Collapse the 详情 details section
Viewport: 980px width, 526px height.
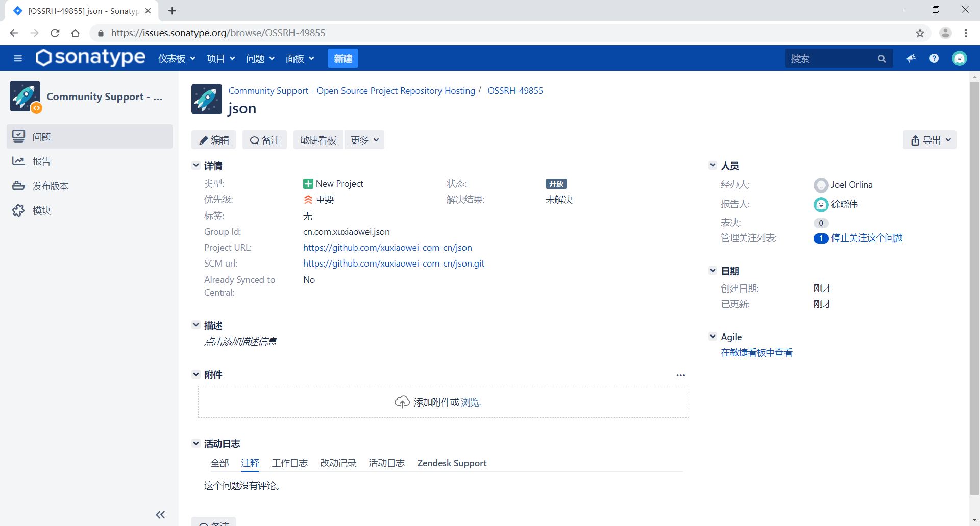(x=196, y=165)
